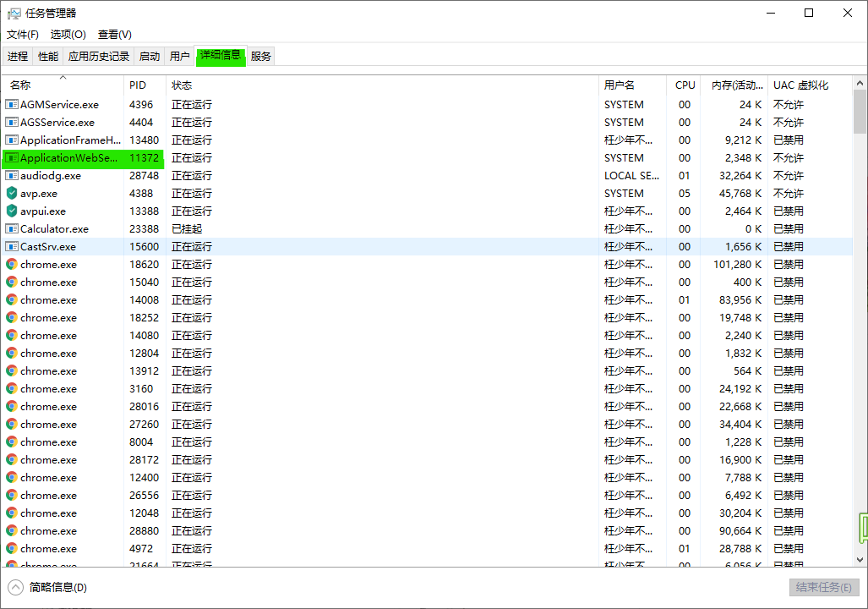
Task: Sort by the PID column header
Action: point(145,85)
